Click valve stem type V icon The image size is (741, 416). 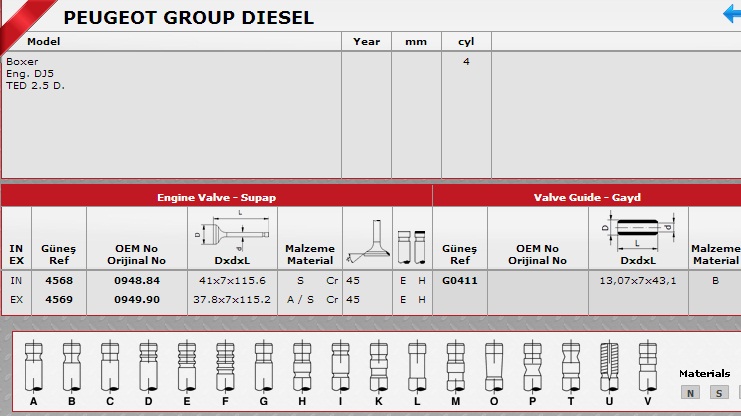(x=647, y=366)
